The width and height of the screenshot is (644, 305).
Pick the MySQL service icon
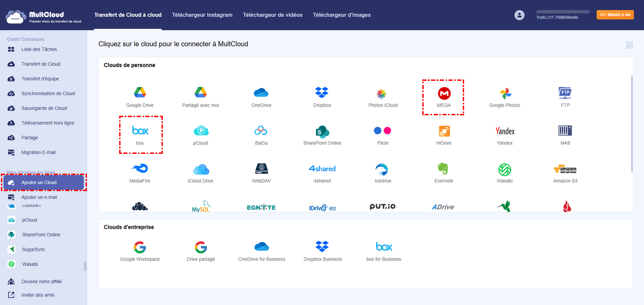coord(201,207)
